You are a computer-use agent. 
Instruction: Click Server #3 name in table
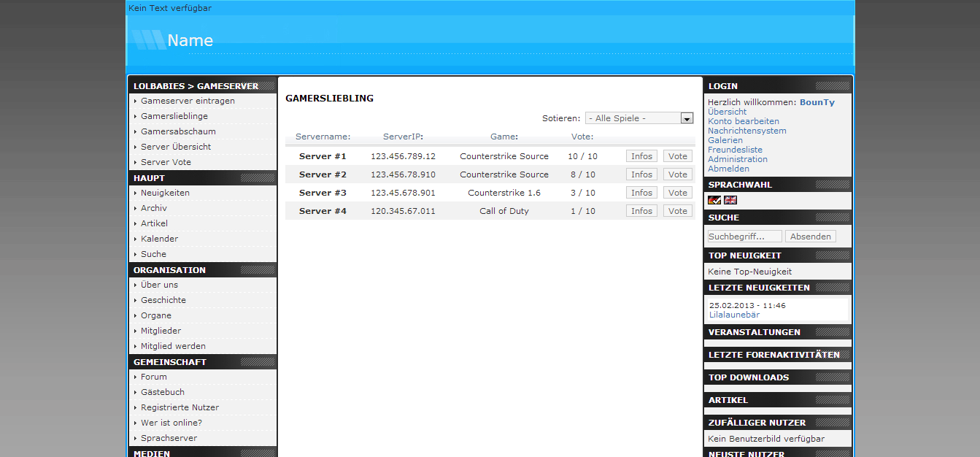pos(323,193)
